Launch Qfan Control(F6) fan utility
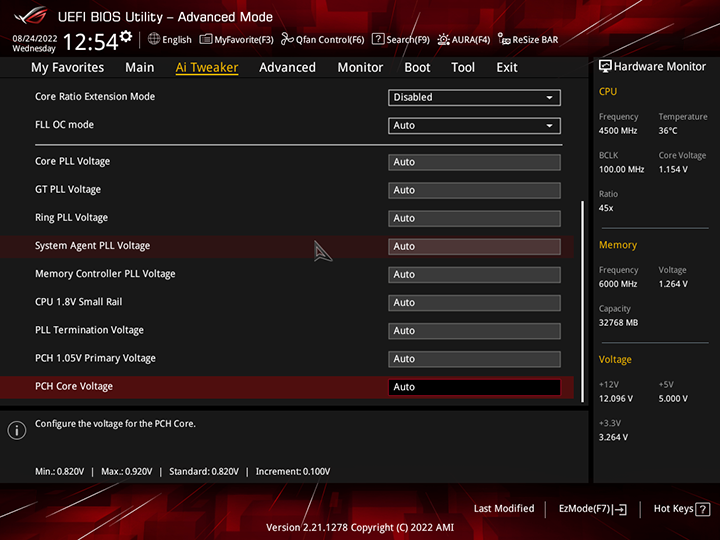 [x=287, y=40]
